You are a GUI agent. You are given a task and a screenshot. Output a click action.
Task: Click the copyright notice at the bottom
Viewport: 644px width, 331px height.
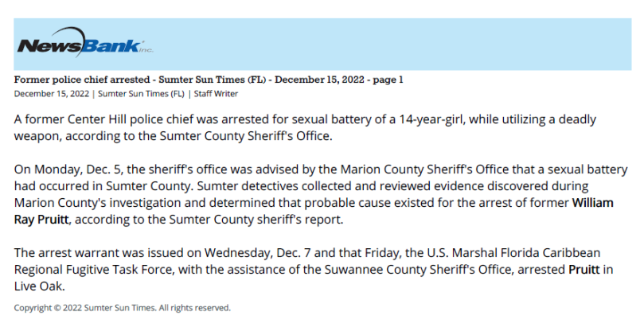tap(123, 308)
